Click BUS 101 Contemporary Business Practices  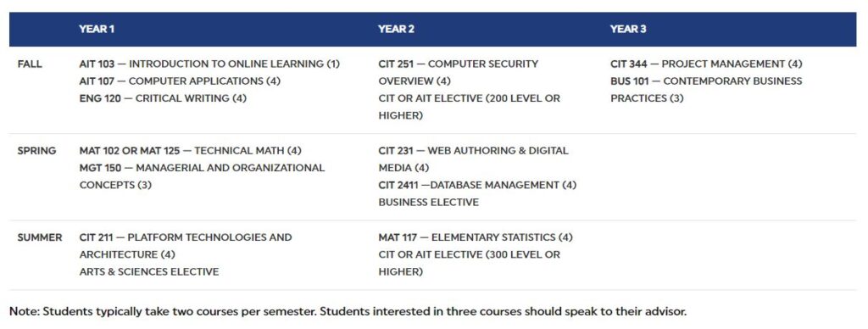(706, 90)
